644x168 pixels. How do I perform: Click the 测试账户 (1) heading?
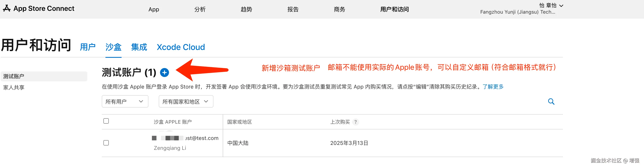[129, 72]
